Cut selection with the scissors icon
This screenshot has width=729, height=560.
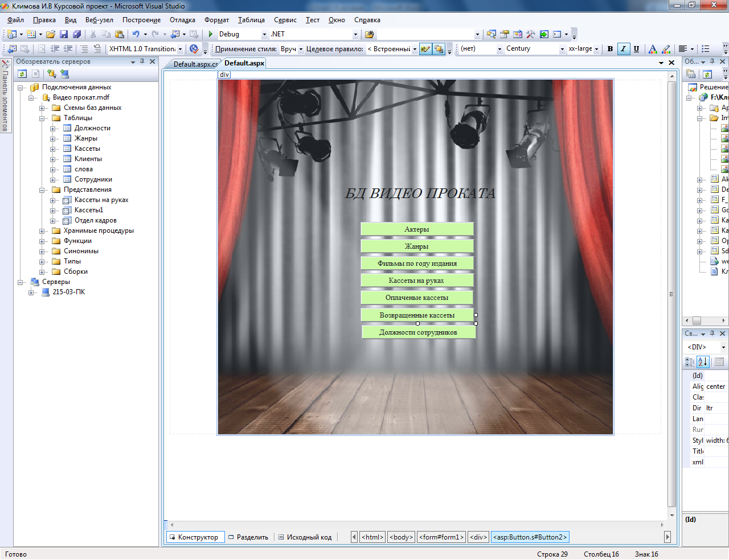93,34
